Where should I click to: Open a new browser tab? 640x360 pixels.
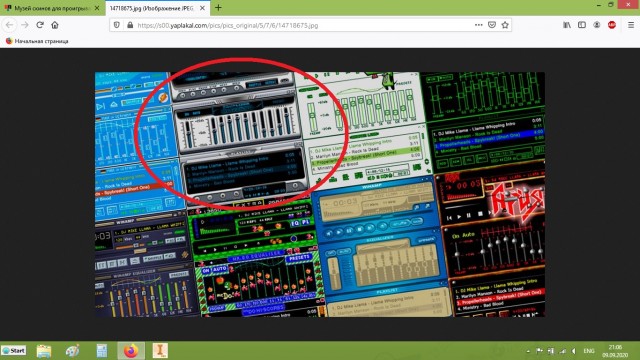pos(218,8)
